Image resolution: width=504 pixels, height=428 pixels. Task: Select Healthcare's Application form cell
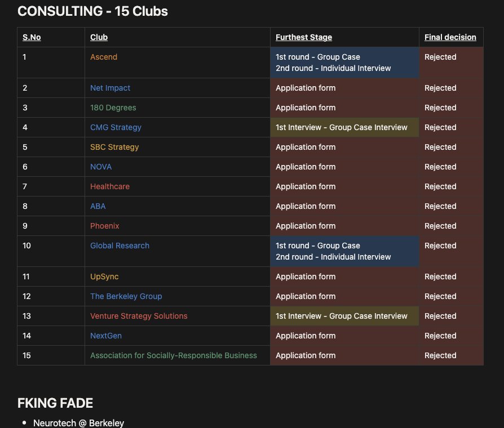point(344,186)
